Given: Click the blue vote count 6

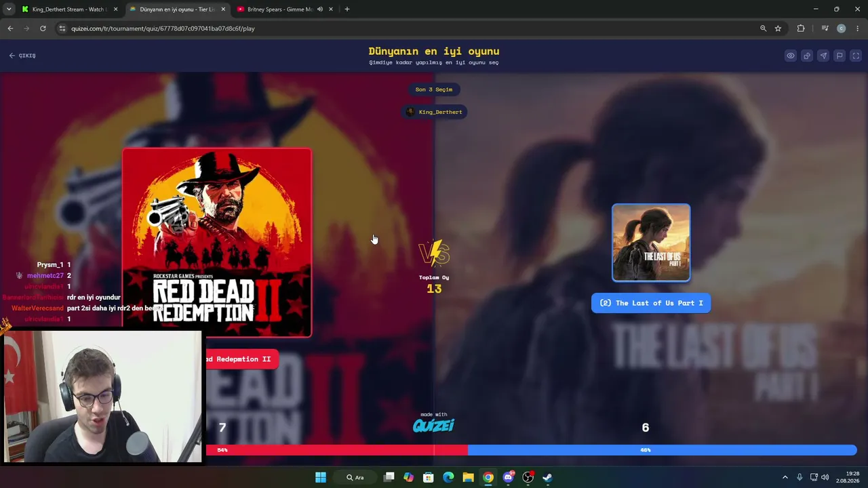Looking at the screenshot, I should point(646,428).
